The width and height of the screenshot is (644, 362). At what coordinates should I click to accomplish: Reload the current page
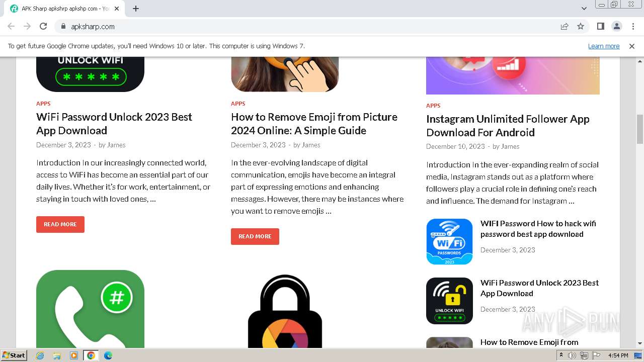coord(43,26)
